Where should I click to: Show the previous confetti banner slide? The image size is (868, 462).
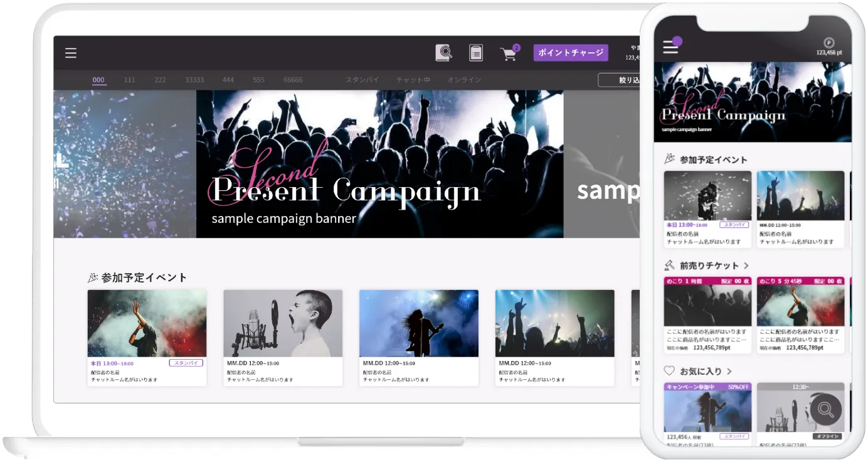point(125,164)
